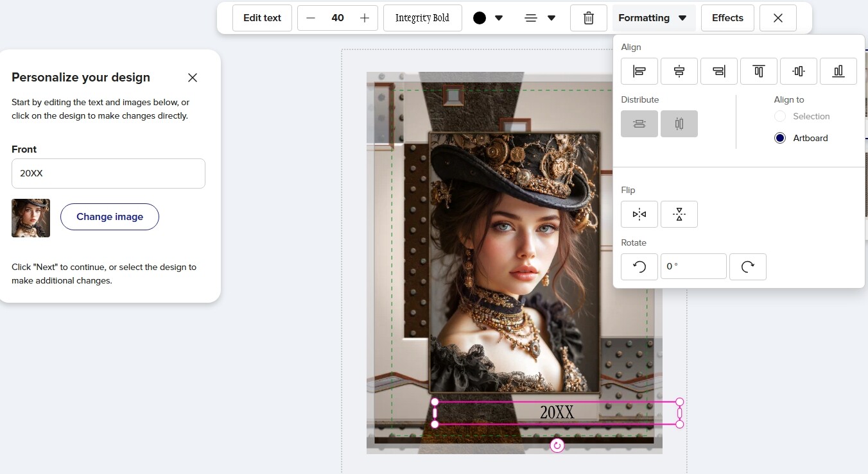Screen dimensions: 868x474
Task: Open the Effects panel
Action: click(x=727, y=18)
